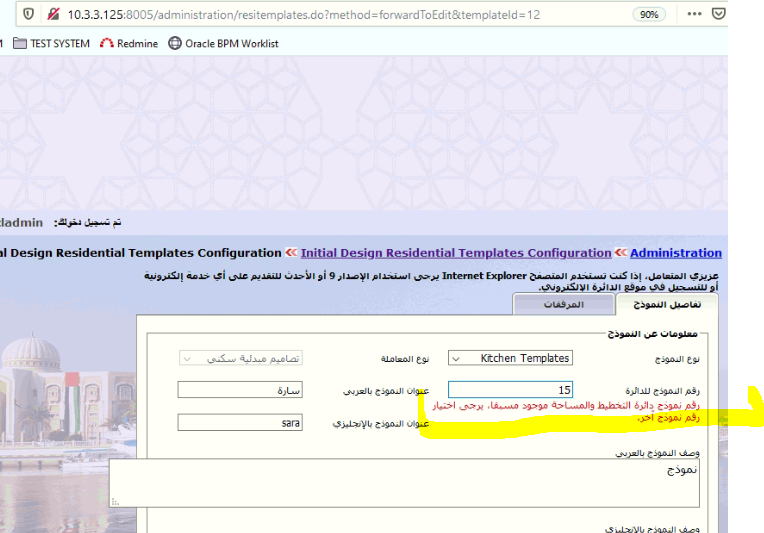Click the وصف النموذج بالعربي label
Screen dimensions: 764x533
pos(657,453)
